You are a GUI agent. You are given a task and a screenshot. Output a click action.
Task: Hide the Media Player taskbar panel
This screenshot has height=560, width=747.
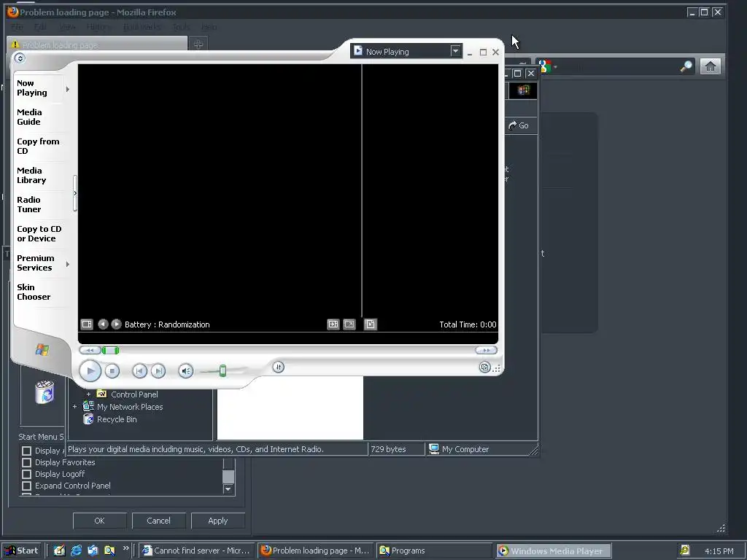pyautogui.click(x=75, y=193)
